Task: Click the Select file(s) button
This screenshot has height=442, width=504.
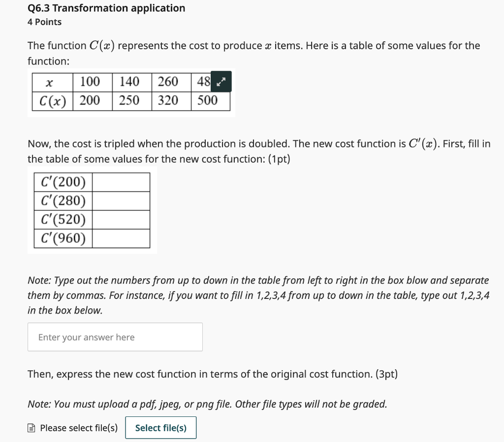Action: tap(160, 427)
